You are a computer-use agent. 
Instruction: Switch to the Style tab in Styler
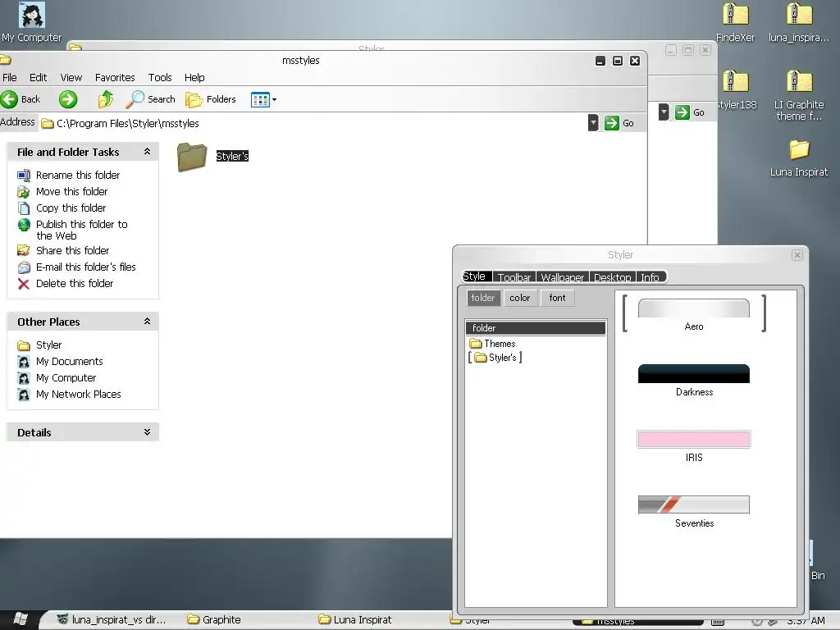pyautogui.click(x=477, y=276)
